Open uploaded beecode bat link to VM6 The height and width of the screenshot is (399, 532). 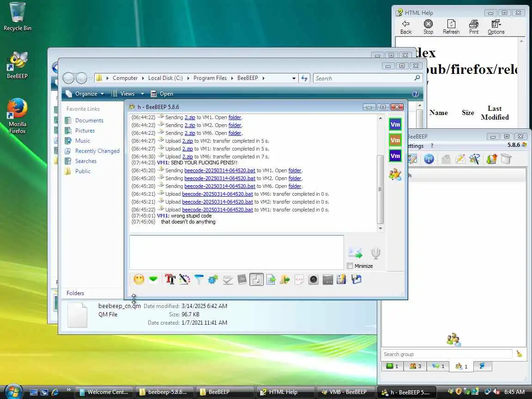click(218, 194)
